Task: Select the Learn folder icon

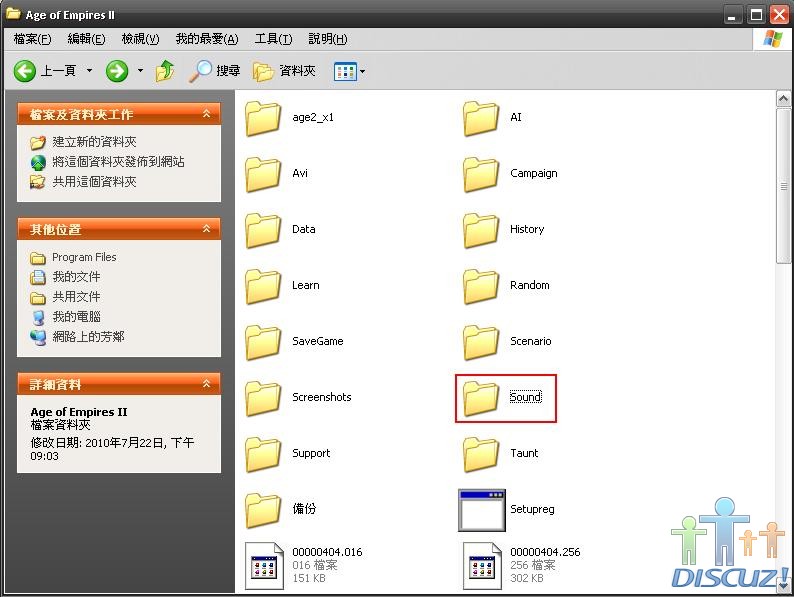Action: pyautogui.click(x=263, y=287)
